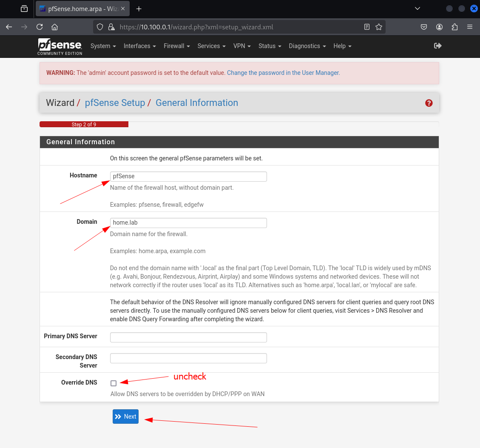Close the pfSense.home.arpa tab
Viewport: 480px width, 448px height.
(123, 9)
